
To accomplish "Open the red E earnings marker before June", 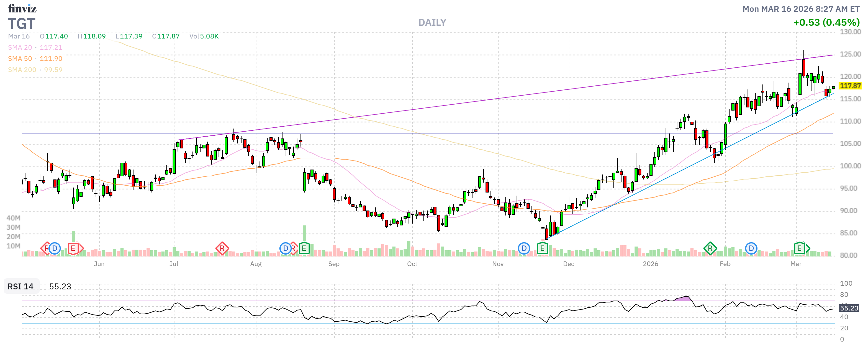I will tap(73, 249).
